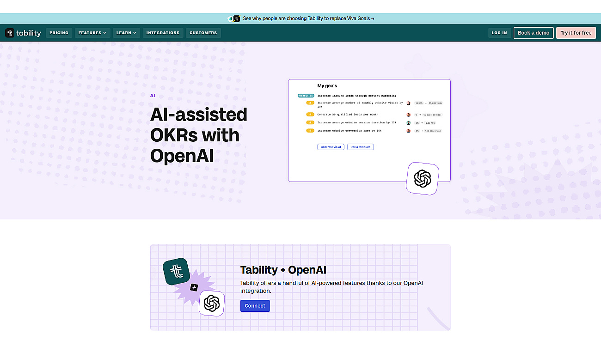Click the OBJECTIVE badge in My goals

(x=306, y=96)
